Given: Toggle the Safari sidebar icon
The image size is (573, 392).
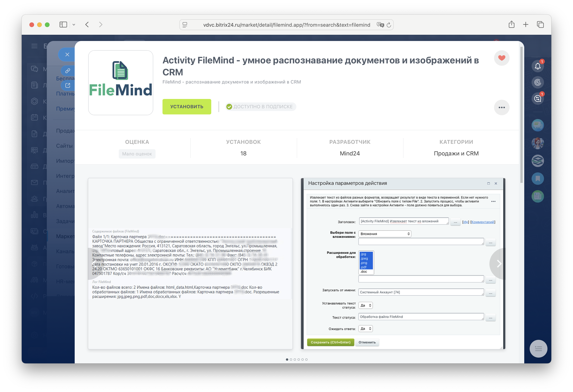Looking at the screenshot, I should coord(63,25).
